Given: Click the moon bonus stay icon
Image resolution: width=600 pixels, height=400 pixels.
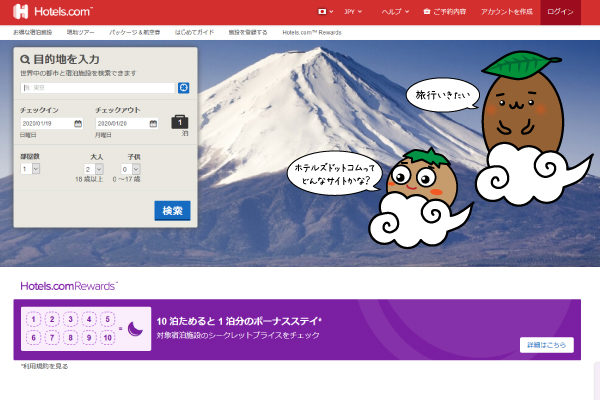Looking at the screenshot, I should (x=138, y=330).
